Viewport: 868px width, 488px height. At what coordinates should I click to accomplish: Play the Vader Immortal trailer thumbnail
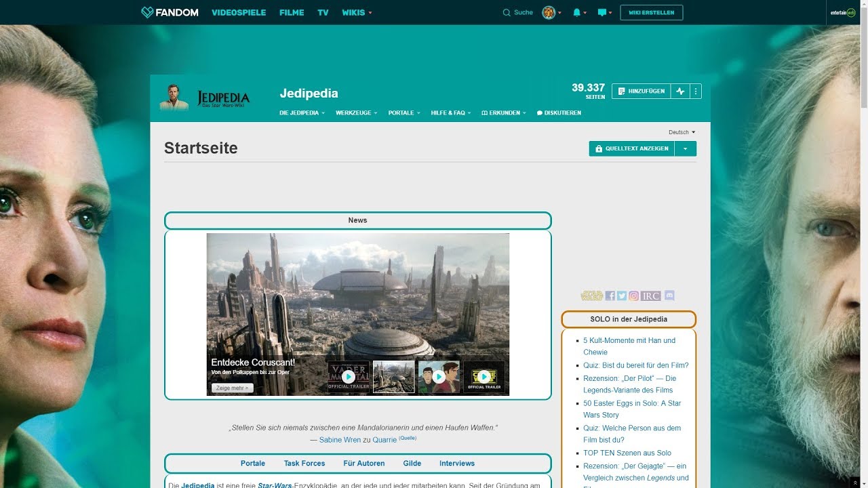point(349,377)
